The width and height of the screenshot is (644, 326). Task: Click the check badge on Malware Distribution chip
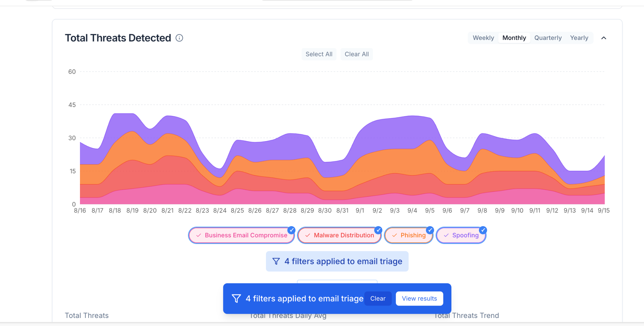[x=378, y=230]
